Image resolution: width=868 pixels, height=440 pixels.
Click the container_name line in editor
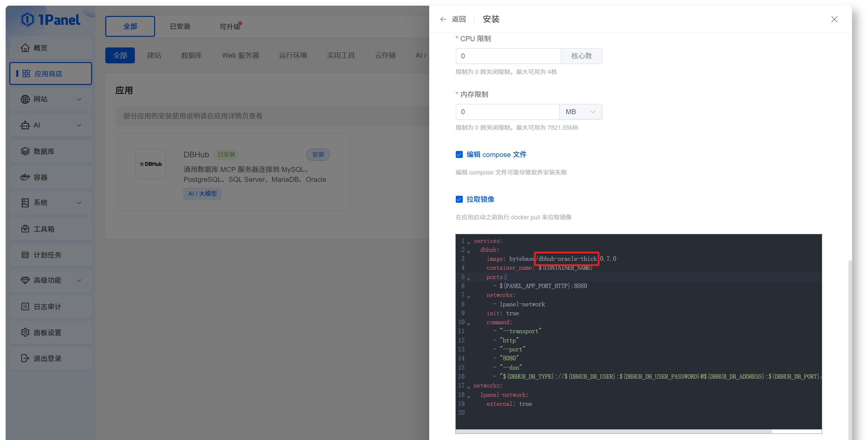coord(539,268)
